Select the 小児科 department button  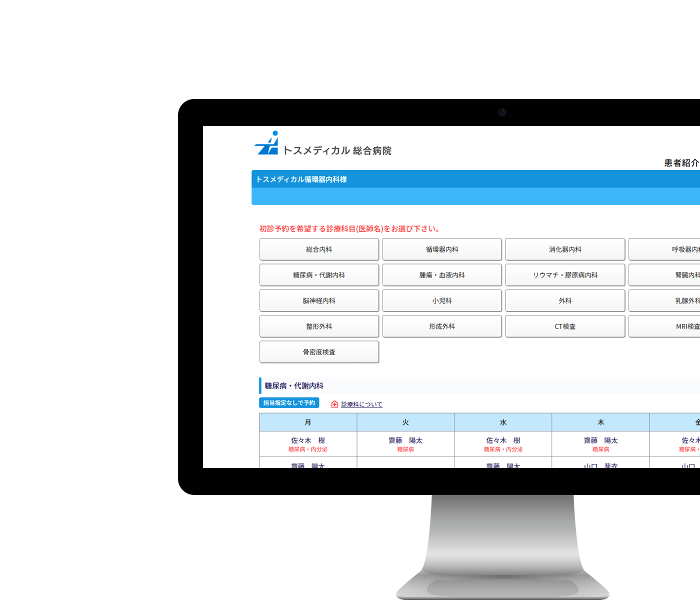(x=442, y=301)
